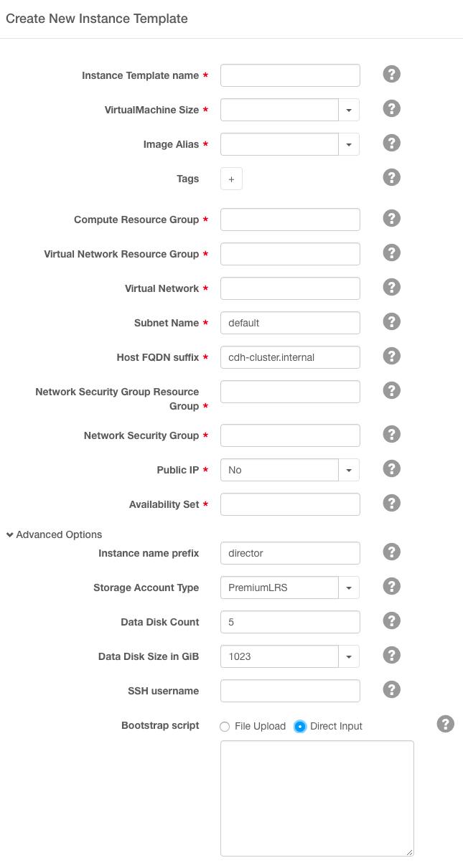The width and height of the screenshot is (463, 868).
Task: Open the VirtualMachine Size dropdown
Action: (348, 110)
